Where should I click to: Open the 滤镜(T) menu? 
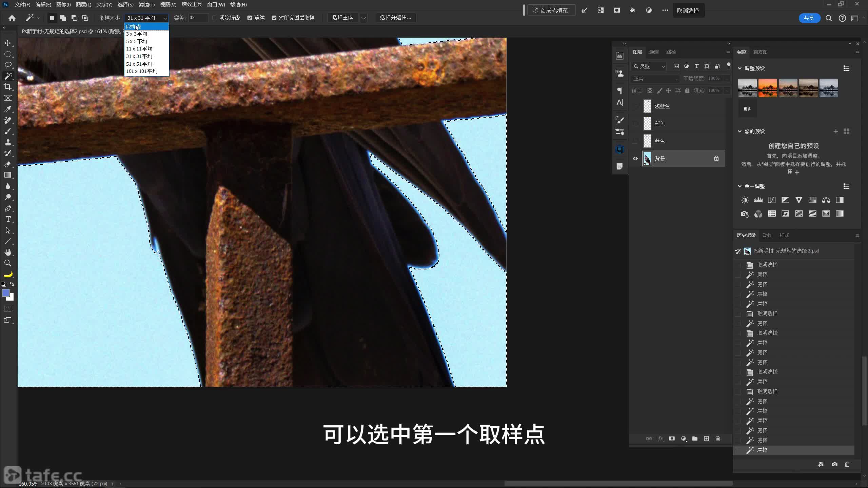(146, 5)
